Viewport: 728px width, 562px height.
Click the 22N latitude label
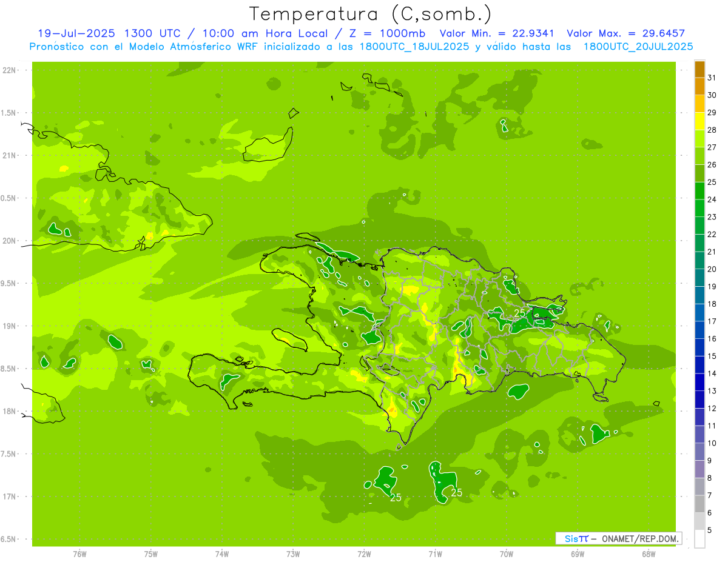tap(9, 70)
